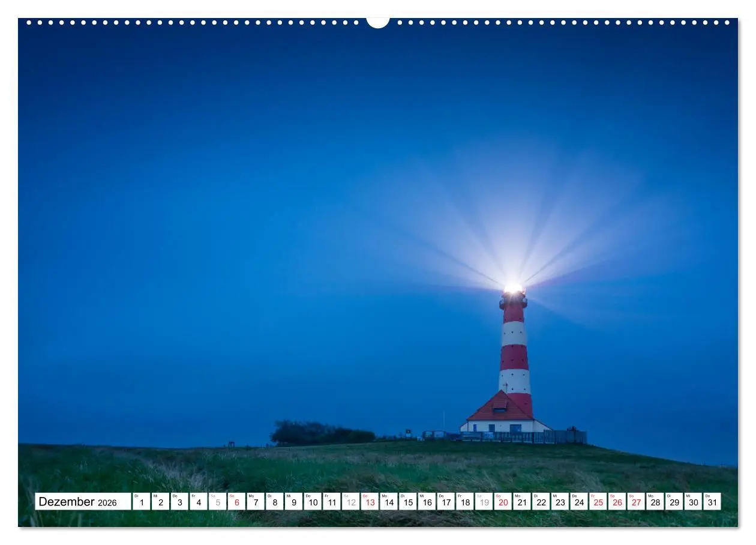Choose the red holiday 25 cell
The height and width of the screenshot is (545, 756).
pos(598,502)
